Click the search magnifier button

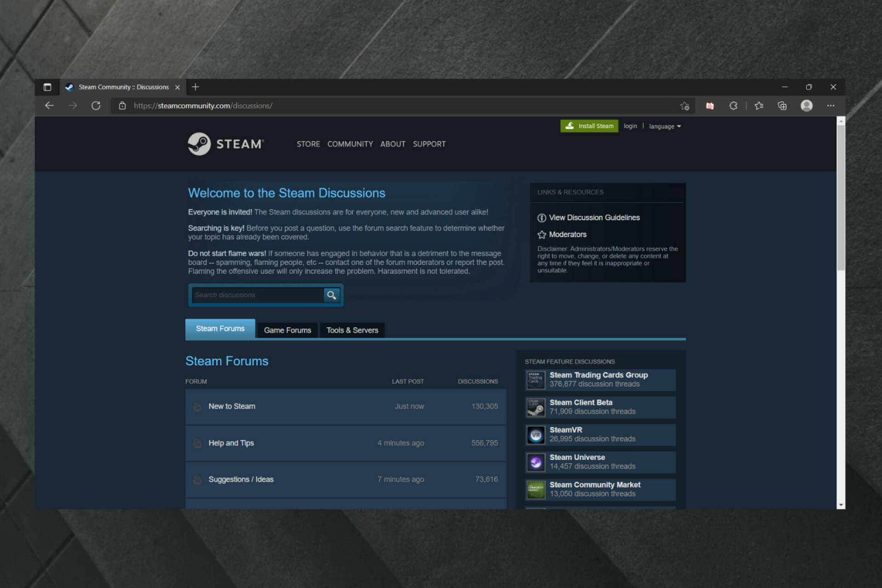click(332, 294)
